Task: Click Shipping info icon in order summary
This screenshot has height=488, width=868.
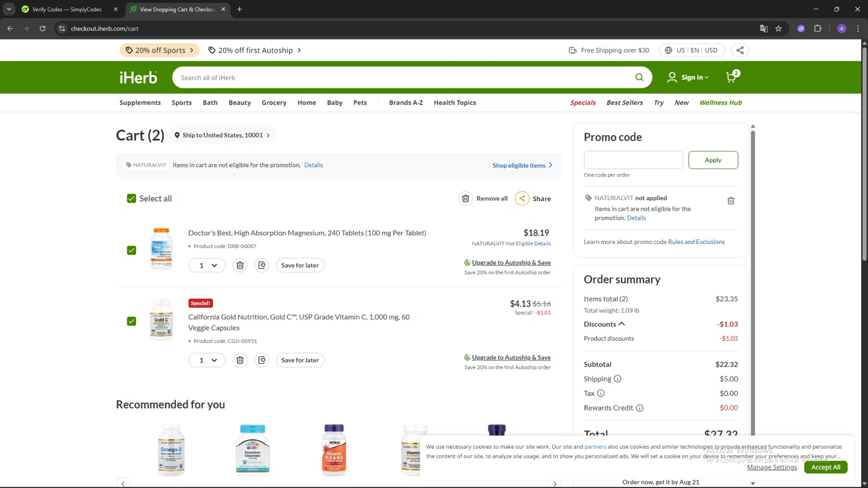Action: click(x=617, y=379)
